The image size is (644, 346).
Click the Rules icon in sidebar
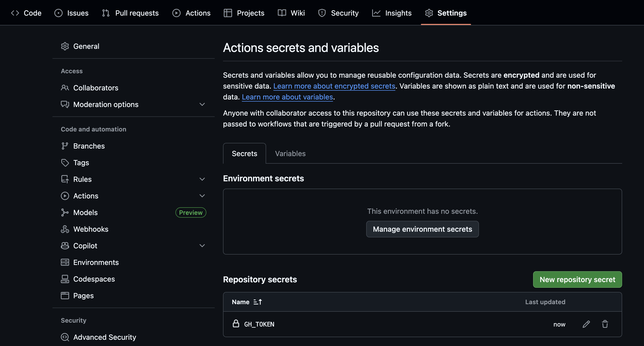[x=65, y=179]
